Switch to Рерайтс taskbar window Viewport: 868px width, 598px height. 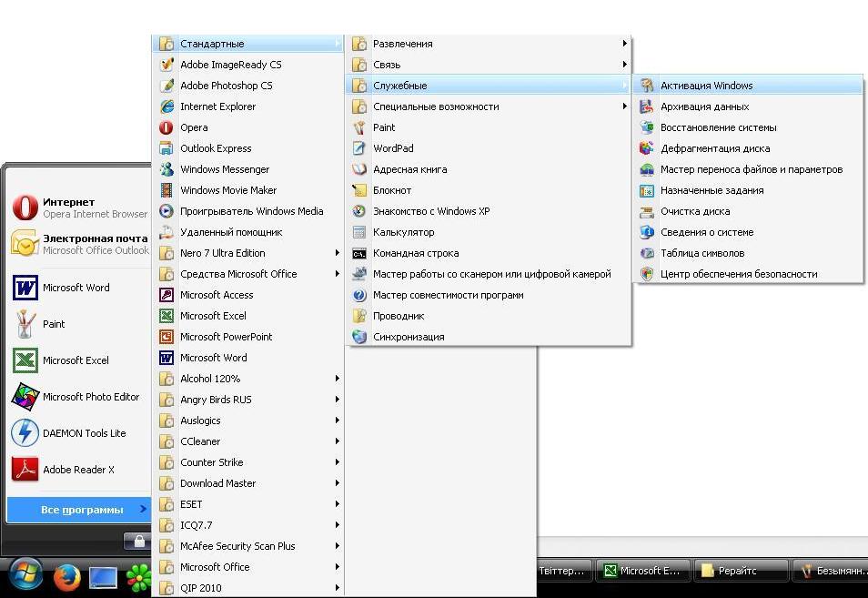(x=740, y=571)
